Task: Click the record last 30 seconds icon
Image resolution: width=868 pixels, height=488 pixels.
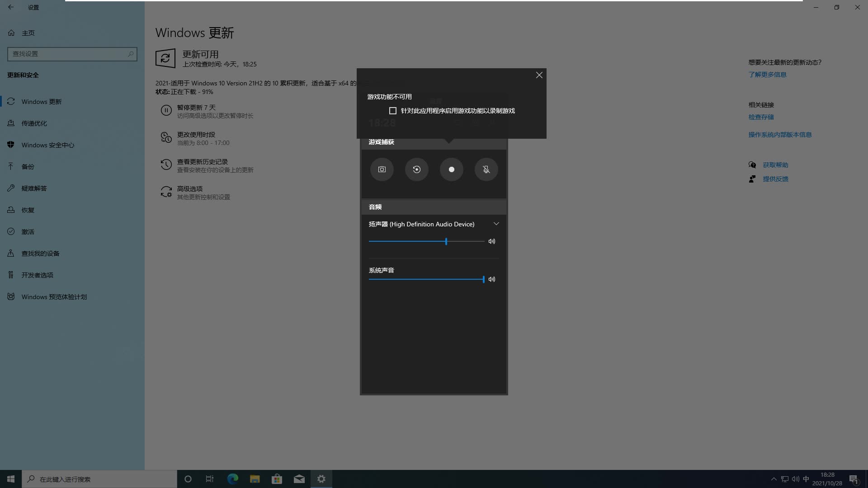Action: (416, 169)
